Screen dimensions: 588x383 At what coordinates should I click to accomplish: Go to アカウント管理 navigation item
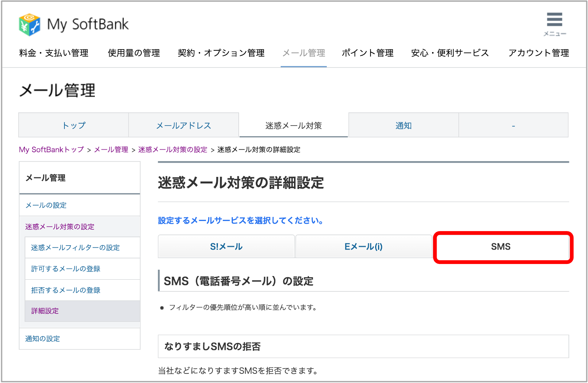point(539,53)
